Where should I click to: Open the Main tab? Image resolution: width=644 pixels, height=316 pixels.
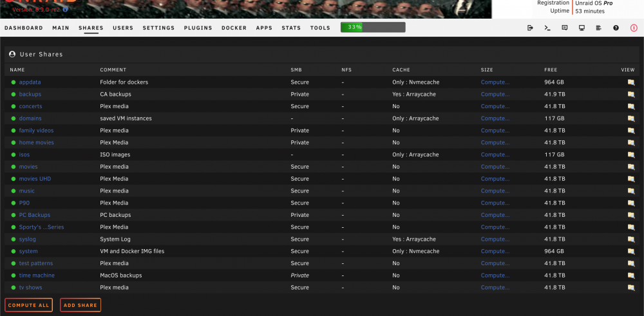tap(61, 28)
